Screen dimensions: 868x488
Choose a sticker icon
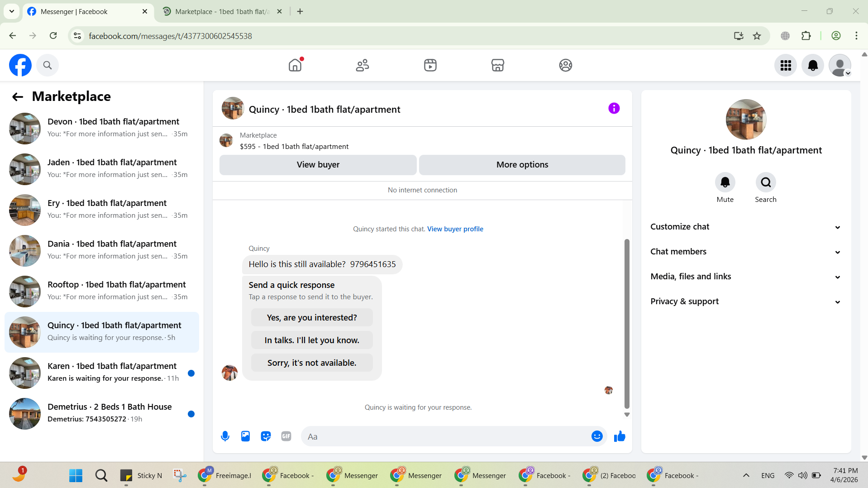click(266, 436)
